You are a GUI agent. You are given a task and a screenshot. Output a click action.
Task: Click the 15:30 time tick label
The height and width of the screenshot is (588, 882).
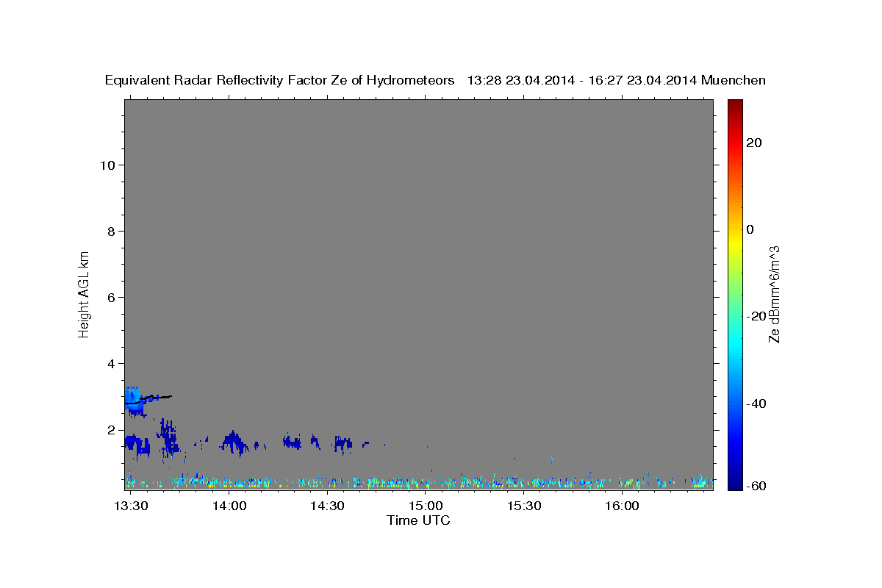coord(523,506)
